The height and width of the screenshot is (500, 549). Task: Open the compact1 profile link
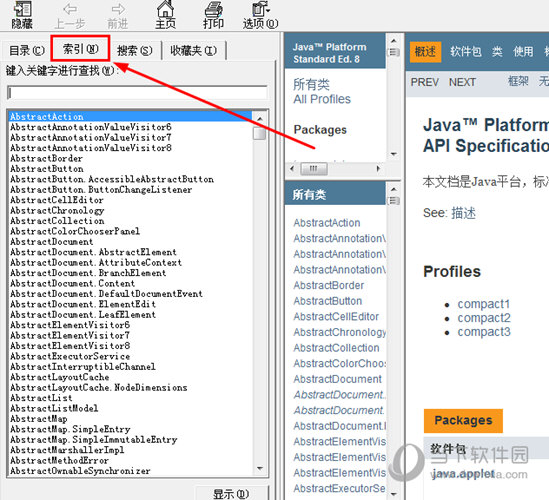[x=484, y=304]
